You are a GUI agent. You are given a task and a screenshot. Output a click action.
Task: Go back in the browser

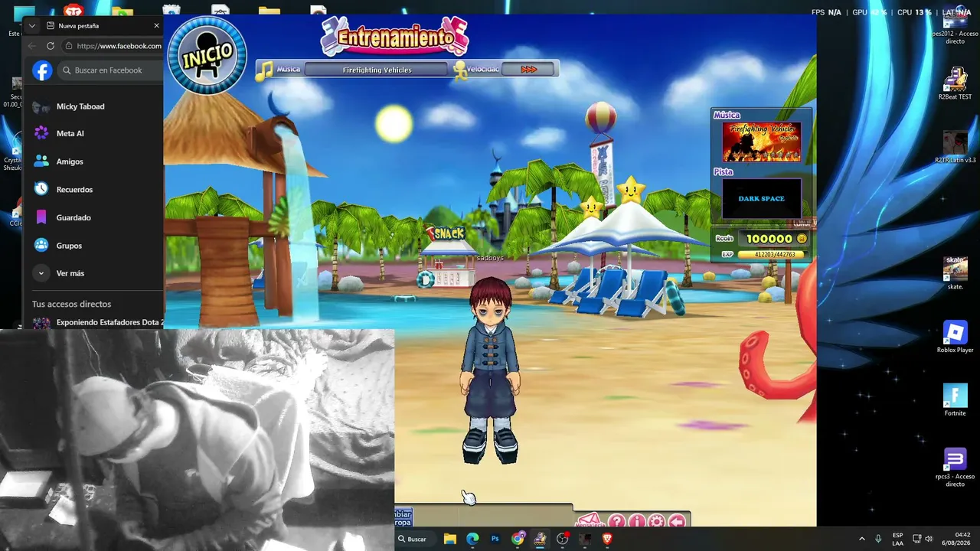coord(32,46)
